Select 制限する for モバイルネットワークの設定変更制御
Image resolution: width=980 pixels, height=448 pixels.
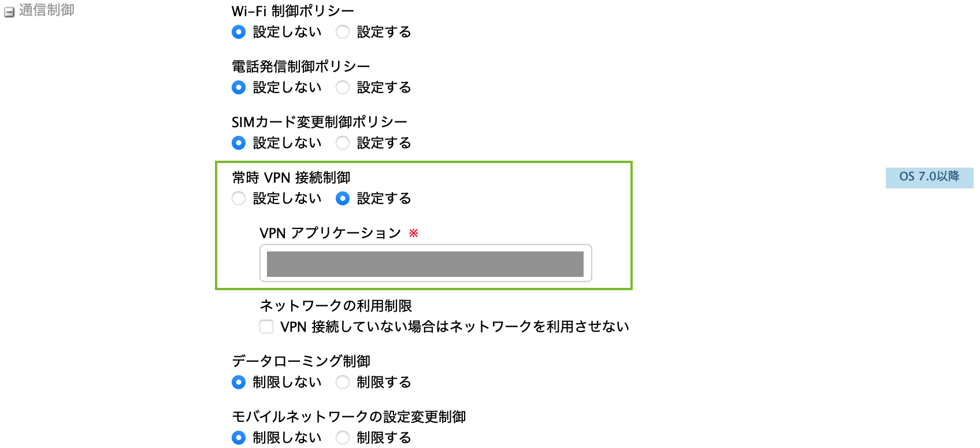[x=343, y=438]
